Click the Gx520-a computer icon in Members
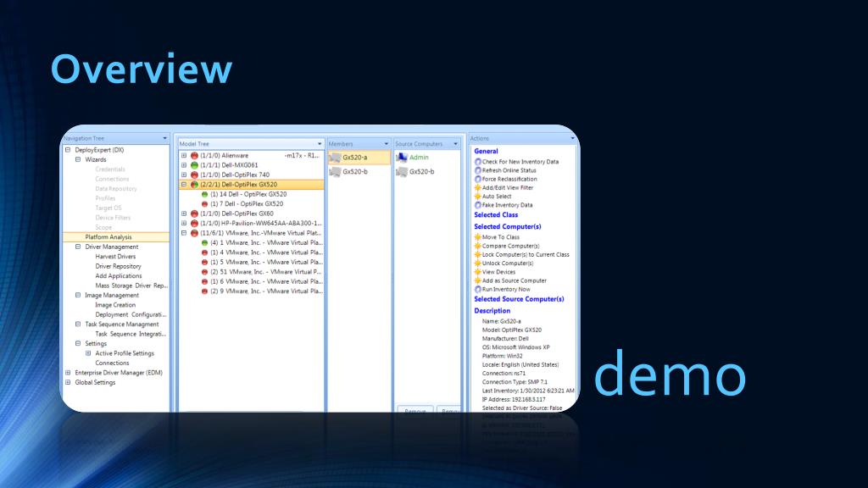Screen dimensions: 868x488 pyautogui.click(x=335, y=158)
